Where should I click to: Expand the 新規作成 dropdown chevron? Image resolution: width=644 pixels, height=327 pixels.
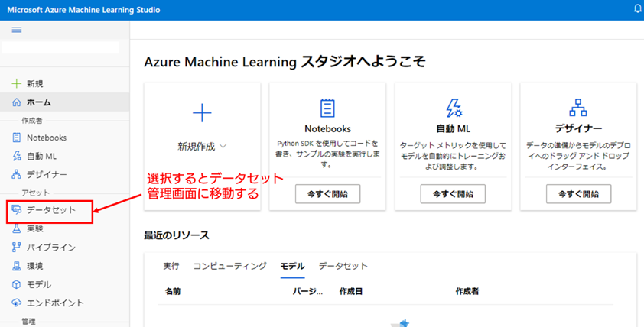pos(223,146)
